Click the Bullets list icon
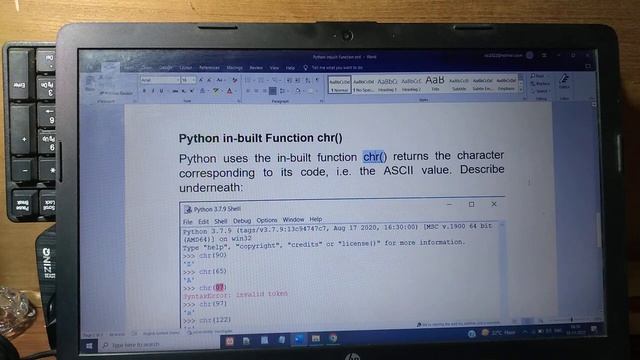Screen dimensions: 640x360 click(x=249, y=80)
